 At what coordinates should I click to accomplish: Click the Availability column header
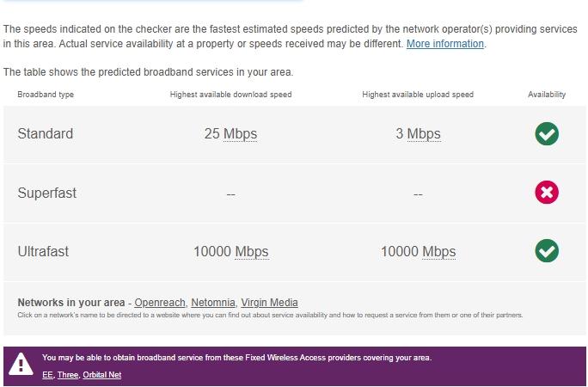click(x=547, y=95)
